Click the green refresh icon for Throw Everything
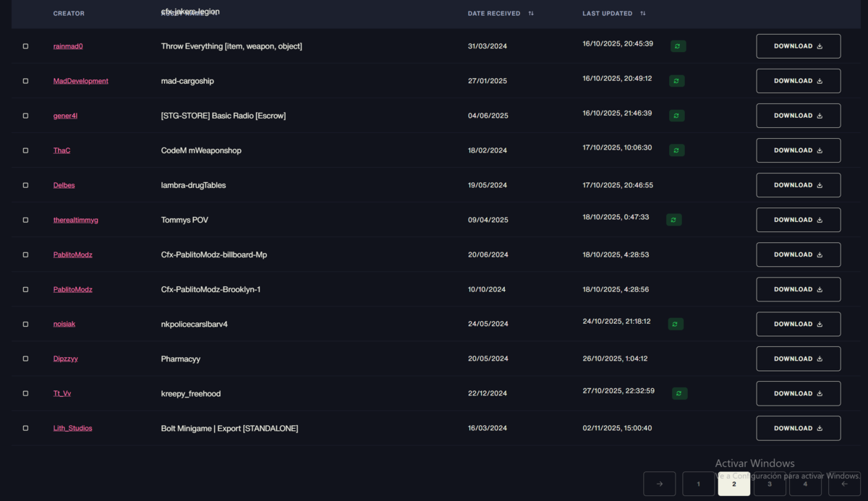This screenshot has width=868, height=501. coord(678,46)
